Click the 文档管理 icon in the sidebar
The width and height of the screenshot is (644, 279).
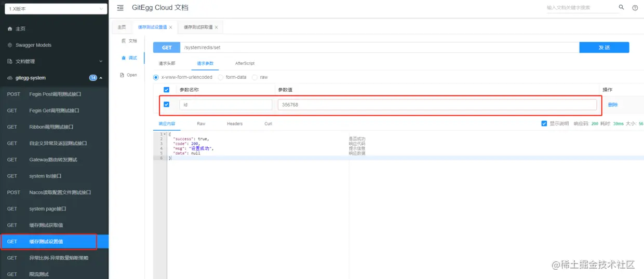[10, 61]
